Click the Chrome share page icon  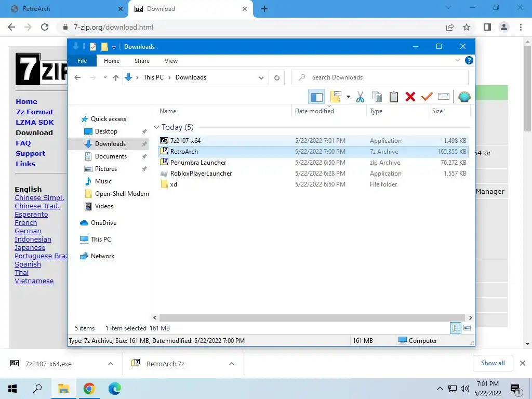click(450, 27)
